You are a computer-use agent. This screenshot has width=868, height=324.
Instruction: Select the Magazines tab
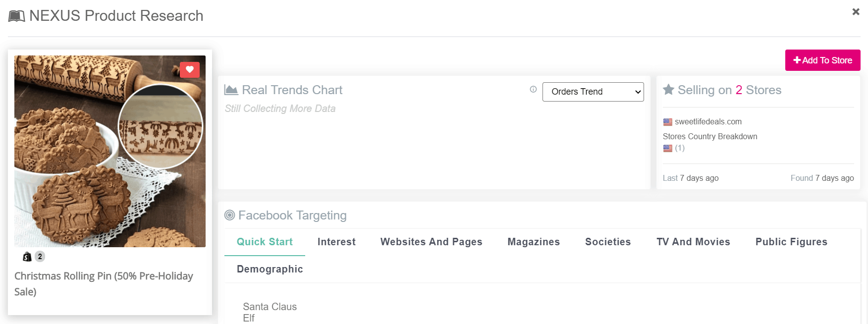point(534,242)
